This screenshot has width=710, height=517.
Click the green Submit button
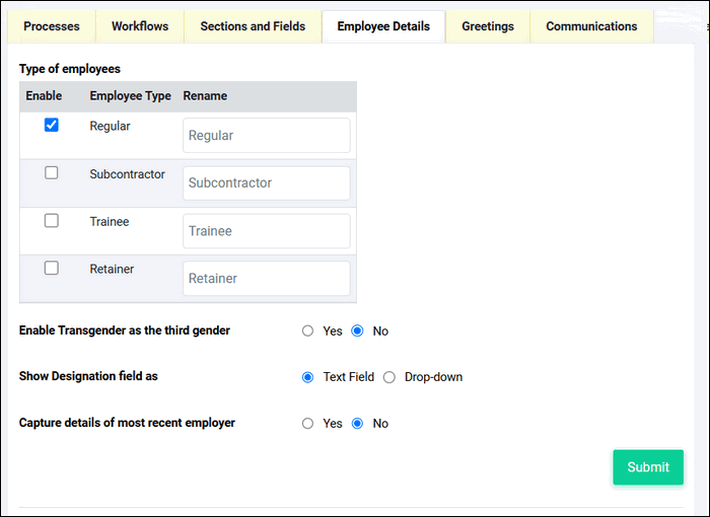coord(648,467)
